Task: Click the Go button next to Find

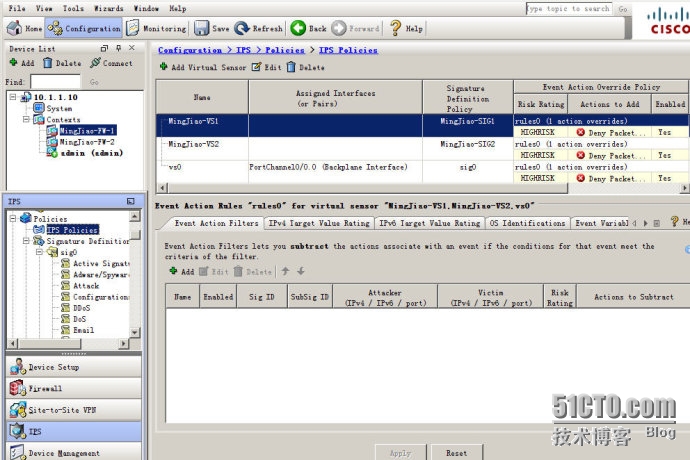Action: tap(94, 82)
